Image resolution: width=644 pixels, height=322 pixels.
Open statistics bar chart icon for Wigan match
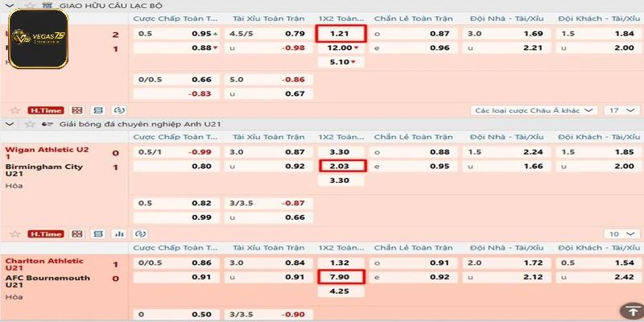pos(119,234)
